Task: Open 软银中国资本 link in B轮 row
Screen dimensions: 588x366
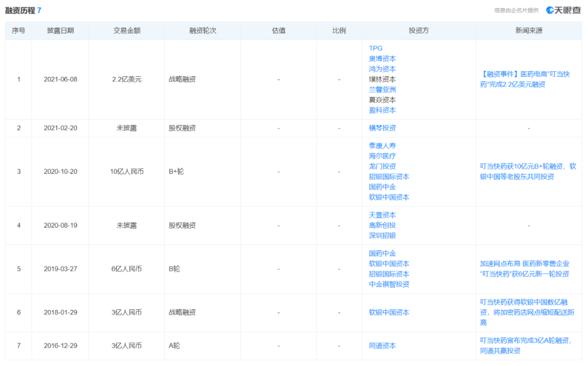Action: pyautogui.click(x=389, y=264)
